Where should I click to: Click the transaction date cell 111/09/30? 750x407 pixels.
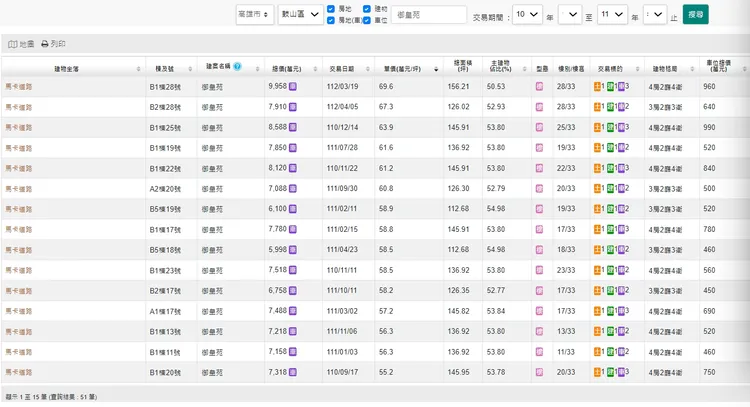click(342, 188)
